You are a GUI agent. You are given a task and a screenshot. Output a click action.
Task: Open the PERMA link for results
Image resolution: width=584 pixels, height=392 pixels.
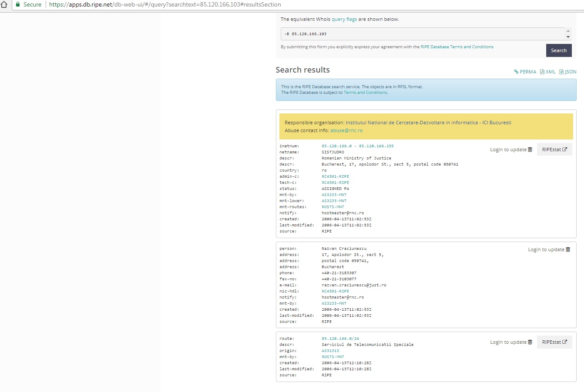pos(525,72)
